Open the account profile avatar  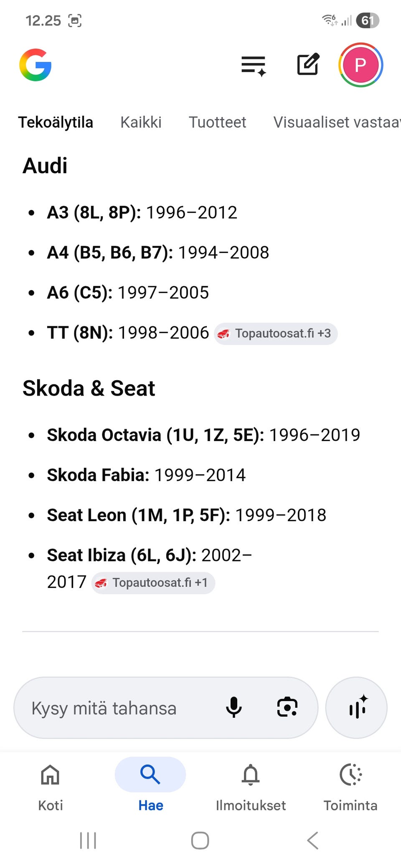pos(360,65)
